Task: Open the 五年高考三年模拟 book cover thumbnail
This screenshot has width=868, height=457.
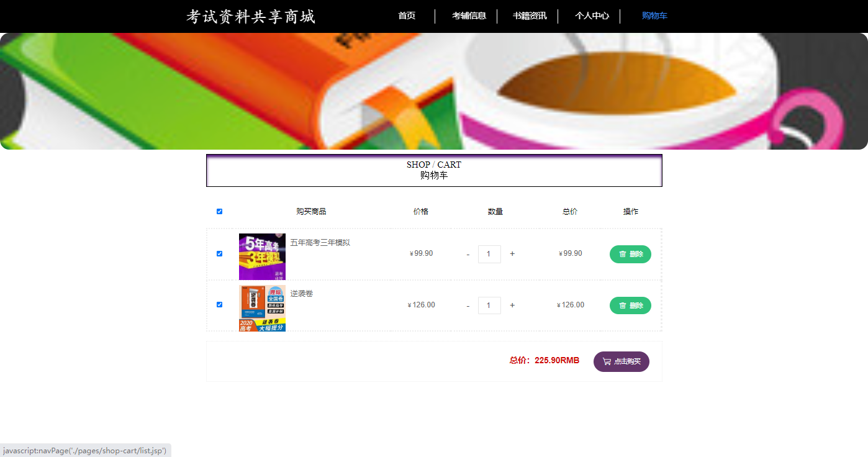Action: coord(262,256)
